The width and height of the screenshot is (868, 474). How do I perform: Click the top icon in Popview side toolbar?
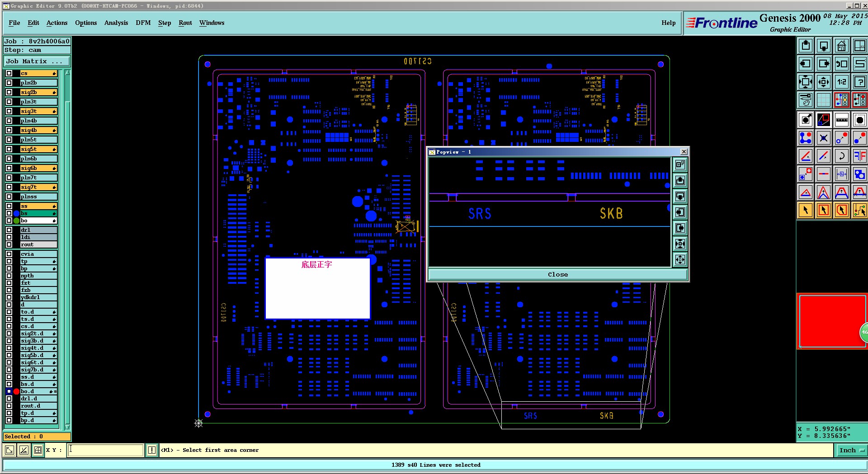(x=680, y=165)
